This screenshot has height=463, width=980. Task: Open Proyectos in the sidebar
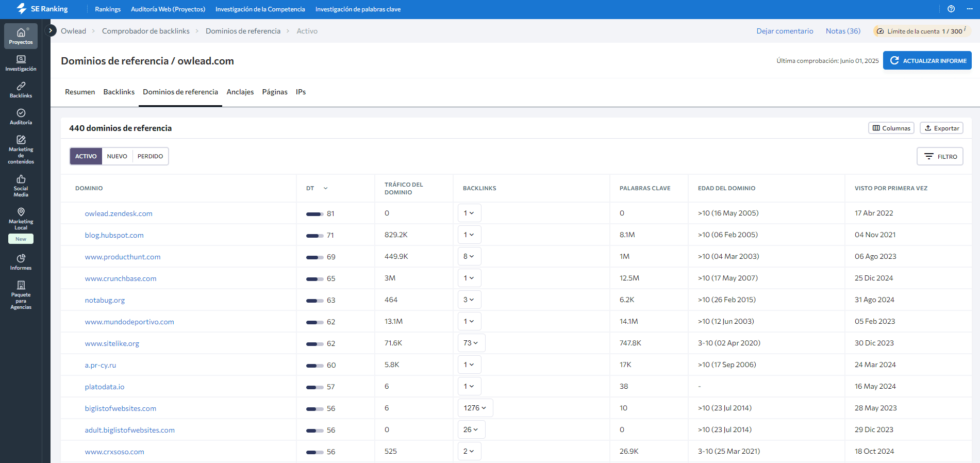(x=21, y=36)
